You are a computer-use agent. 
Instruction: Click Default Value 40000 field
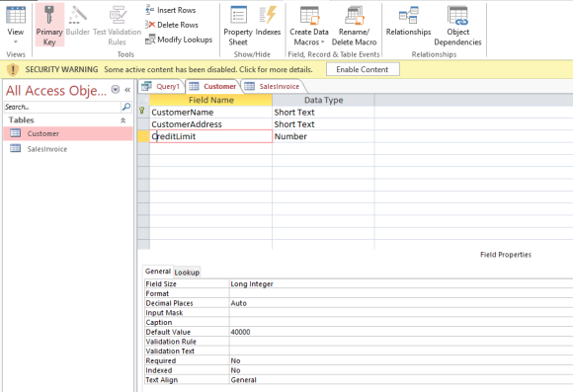401,332
